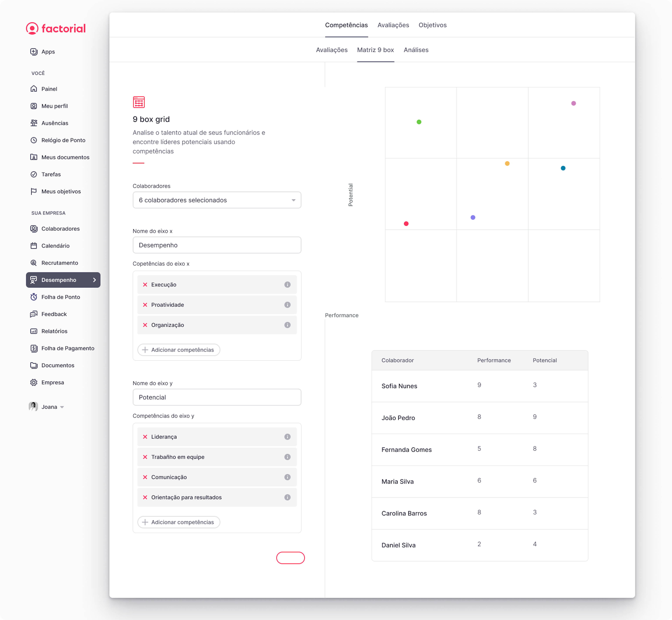Select Matriz 9 box sub-tab
Viewport: 672px width, 620px height.
click(376, 50)
